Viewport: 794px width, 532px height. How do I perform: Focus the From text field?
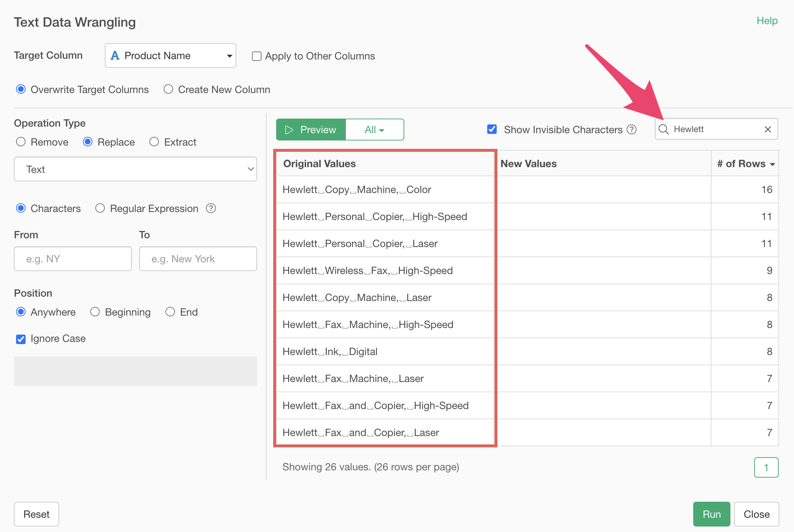pos(73,259)
